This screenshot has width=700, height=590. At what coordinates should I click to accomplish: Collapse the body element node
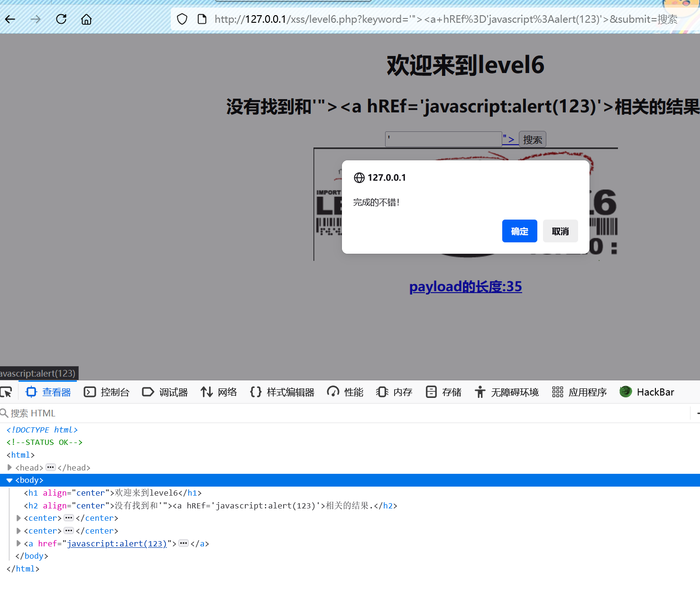(9, 479)
